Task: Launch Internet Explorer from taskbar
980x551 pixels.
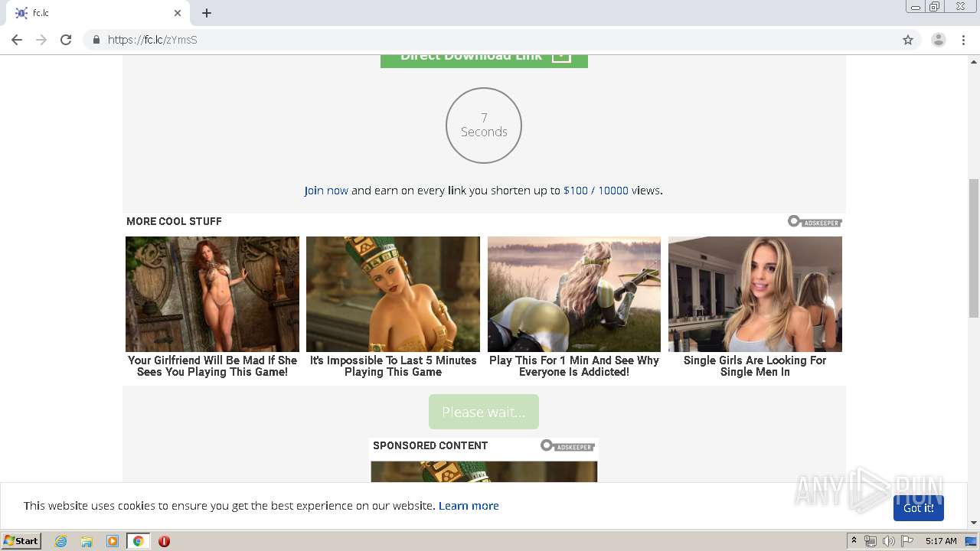Action: (x=61, y=541)
